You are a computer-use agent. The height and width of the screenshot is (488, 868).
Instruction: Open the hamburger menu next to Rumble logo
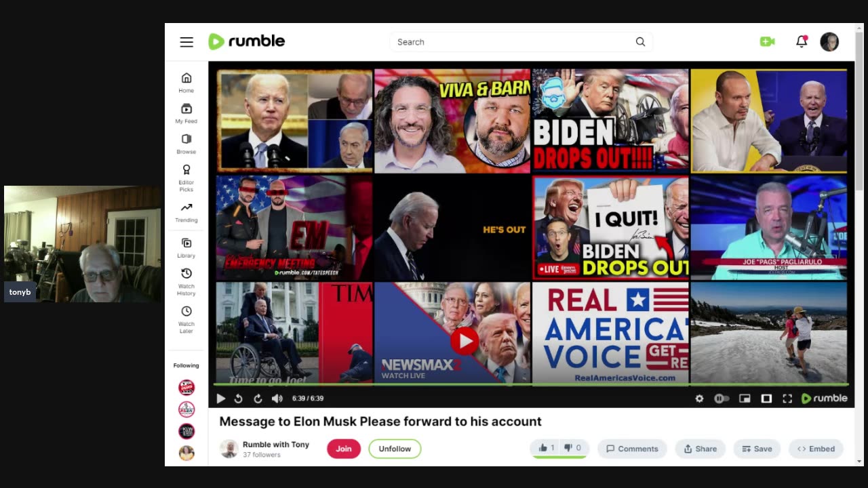186,42
